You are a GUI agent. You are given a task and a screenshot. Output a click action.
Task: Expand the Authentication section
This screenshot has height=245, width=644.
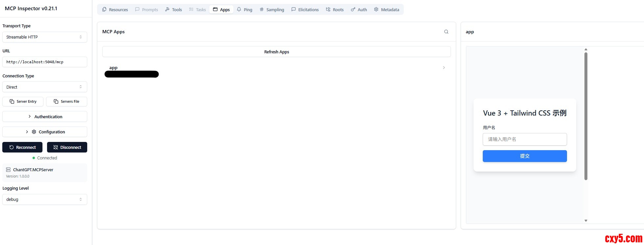(x=45, y=117)
